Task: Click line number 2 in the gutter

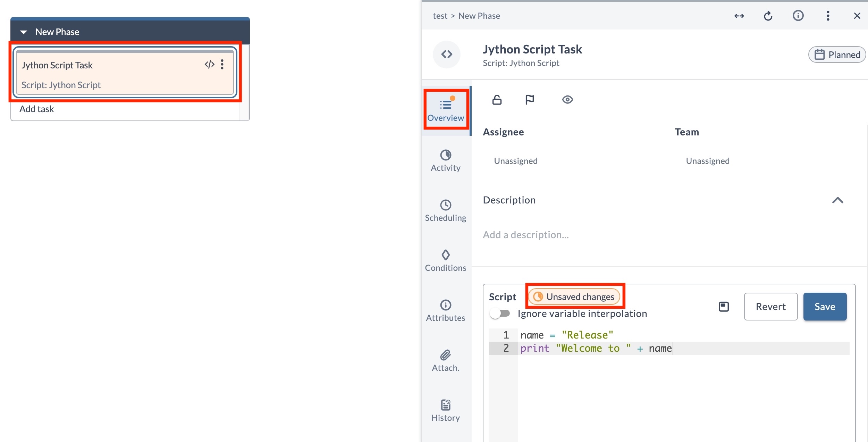Action: 506,348
